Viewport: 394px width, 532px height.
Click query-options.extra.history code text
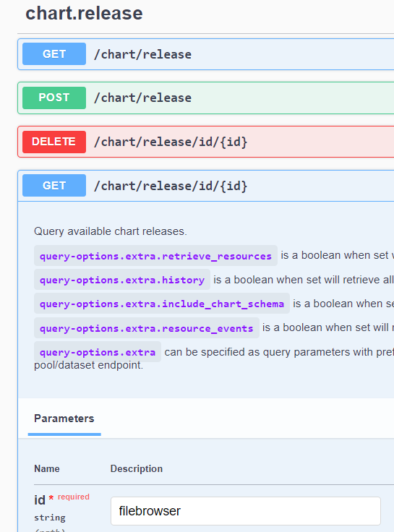[122, 280]
